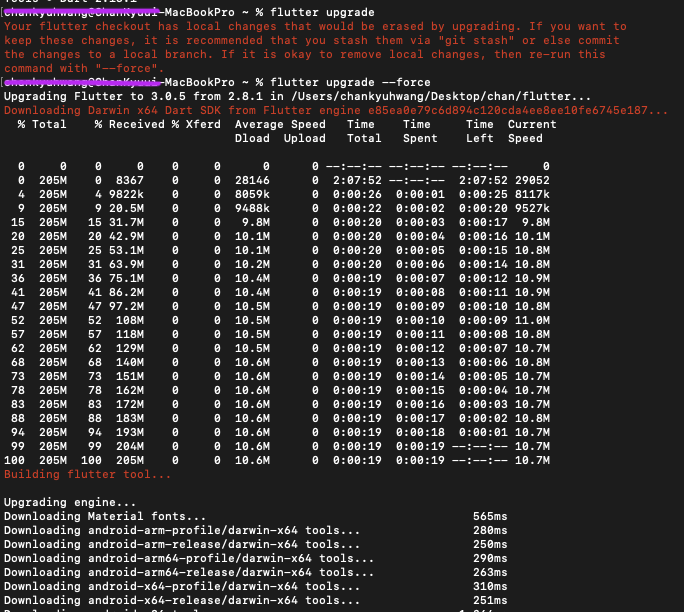
Task: Click the 'Upgrading engine...' line
Action: coord(70,502)
